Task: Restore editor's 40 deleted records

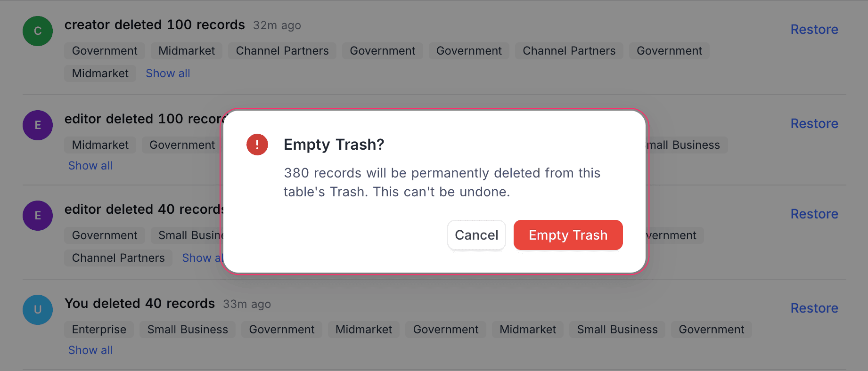Action: tap(814, 214)
